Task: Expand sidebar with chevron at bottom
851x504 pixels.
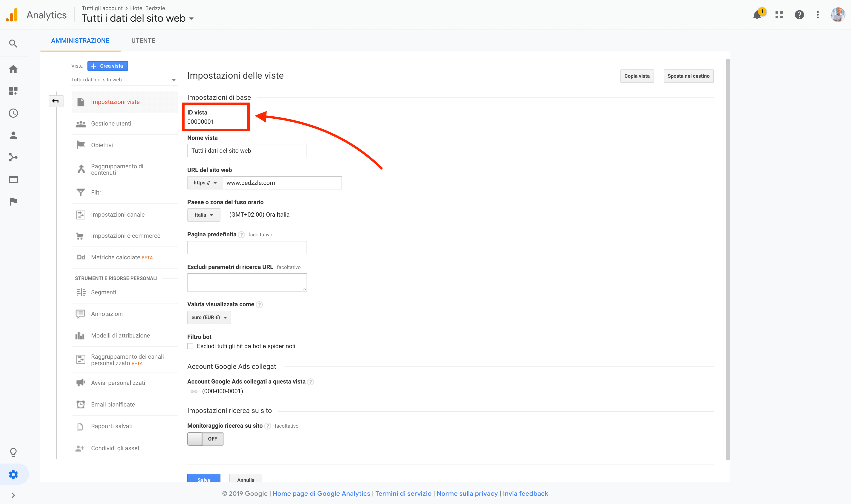Action: 13,495
